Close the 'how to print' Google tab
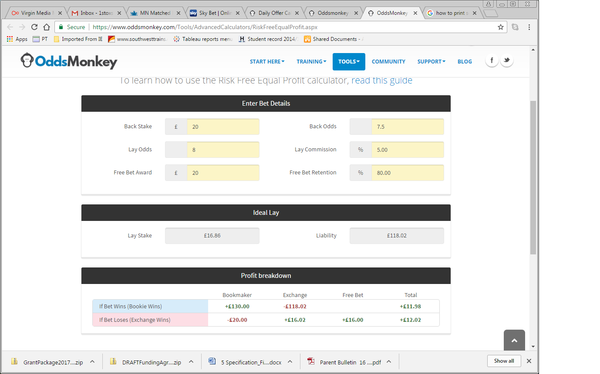Viewport: 600px width, 374px height. (474, 13)
